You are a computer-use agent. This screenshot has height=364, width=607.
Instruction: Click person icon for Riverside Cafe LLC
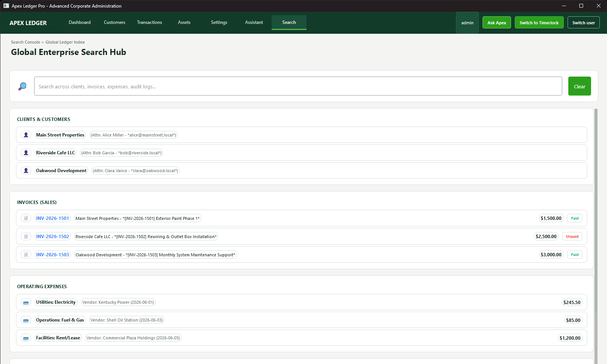tap(26, 153)
